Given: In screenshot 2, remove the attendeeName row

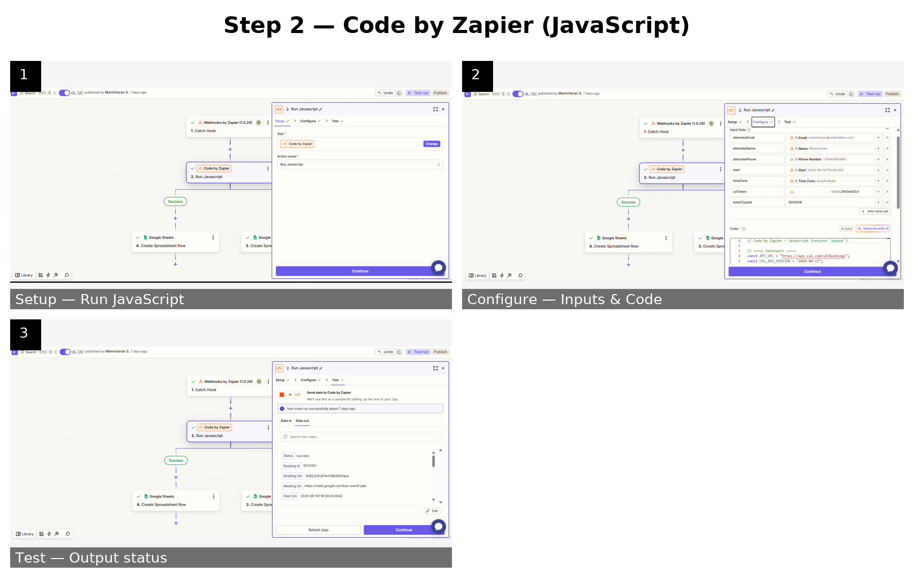Looking at the screenshot, I should [x=888, y=148].
